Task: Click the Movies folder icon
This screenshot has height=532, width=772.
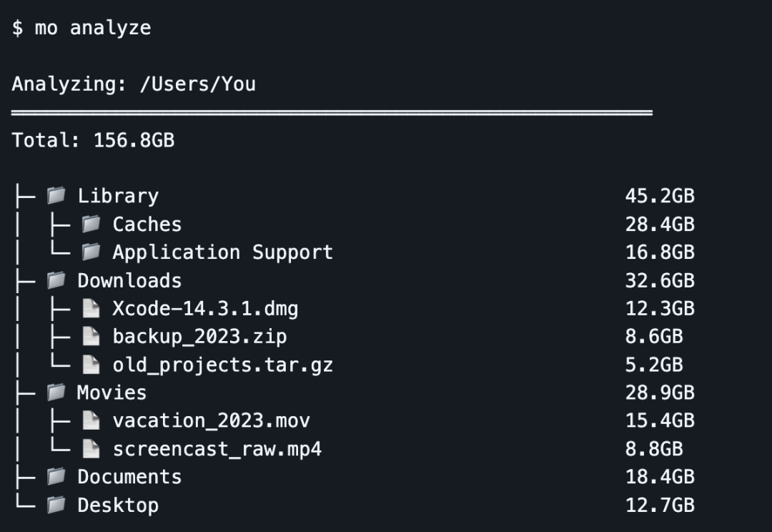Action: [x=56, y=392]
